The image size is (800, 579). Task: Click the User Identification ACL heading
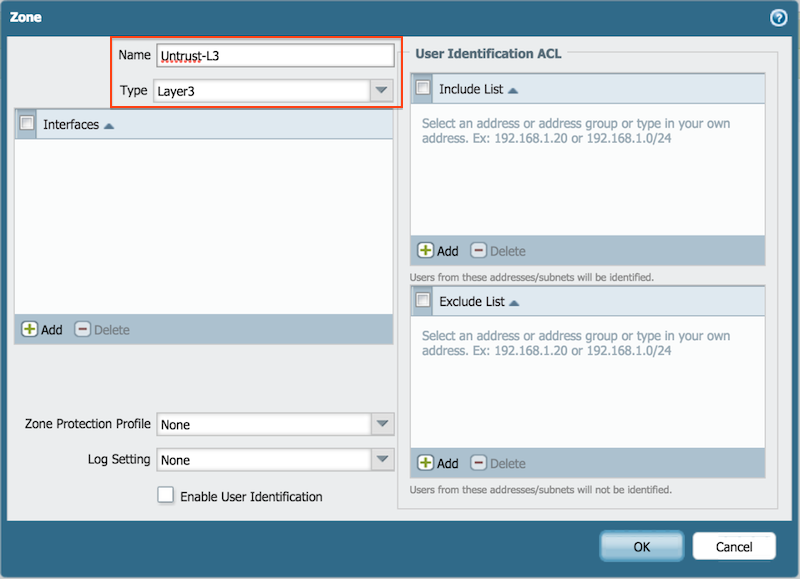tap(488, 54)
